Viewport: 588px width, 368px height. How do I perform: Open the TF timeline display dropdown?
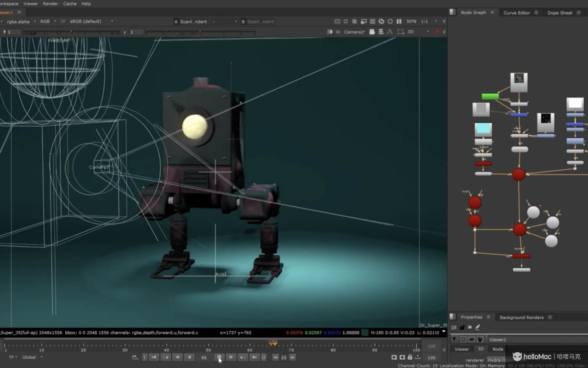(x=13, y=357)
